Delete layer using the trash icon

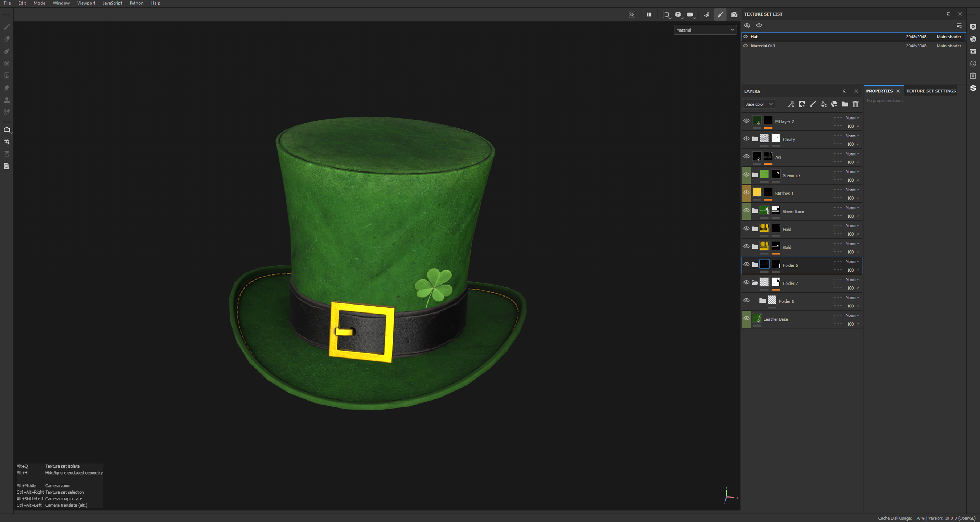[856, 104]
